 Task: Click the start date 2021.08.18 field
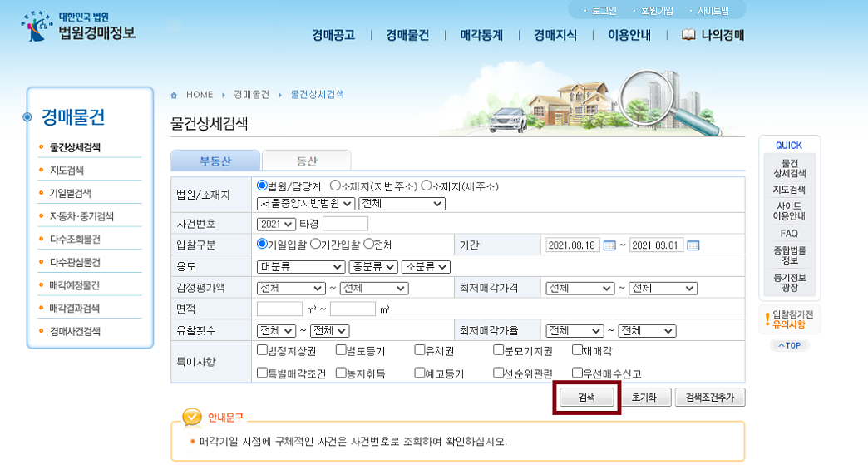click(572, 245)
